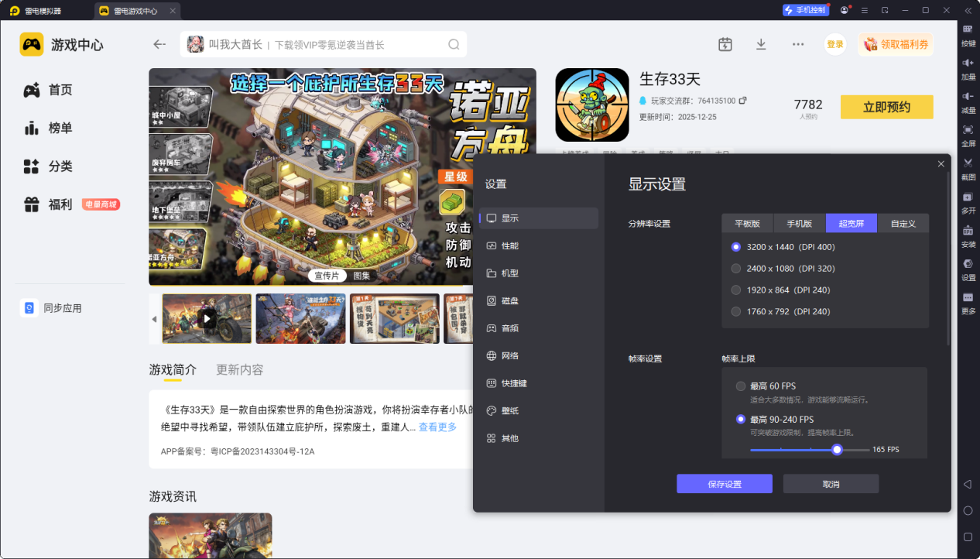This screenshot has height=559, width=980.
Task: Expand description with 查看更多 link
Action: coord(437,427)
